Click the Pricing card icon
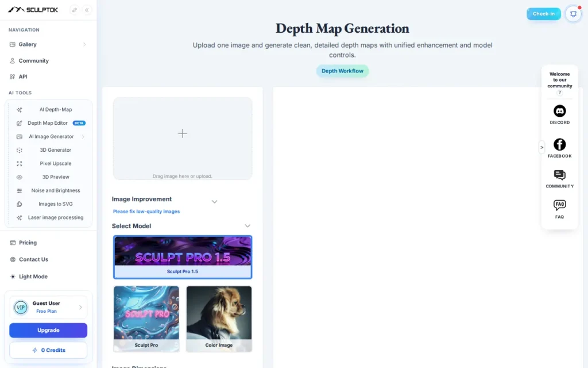 point(13,243)
